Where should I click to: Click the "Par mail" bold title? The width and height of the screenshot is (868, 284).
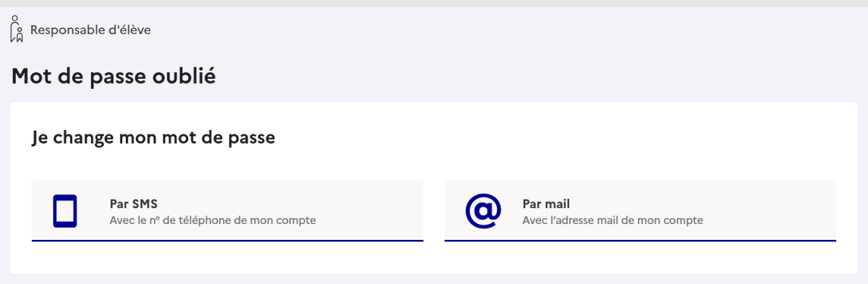point(546,204)
